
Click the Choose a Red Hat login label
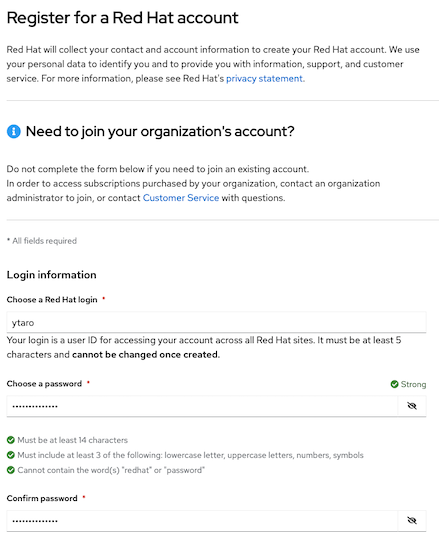click(52, 300)
